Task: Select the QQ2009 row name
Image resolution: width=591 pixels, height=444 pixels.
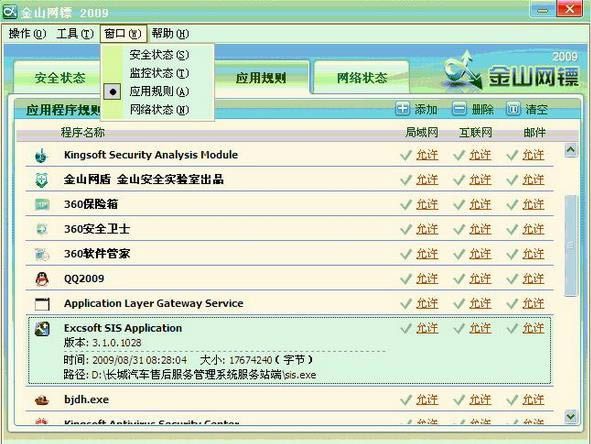Action: 84,279
